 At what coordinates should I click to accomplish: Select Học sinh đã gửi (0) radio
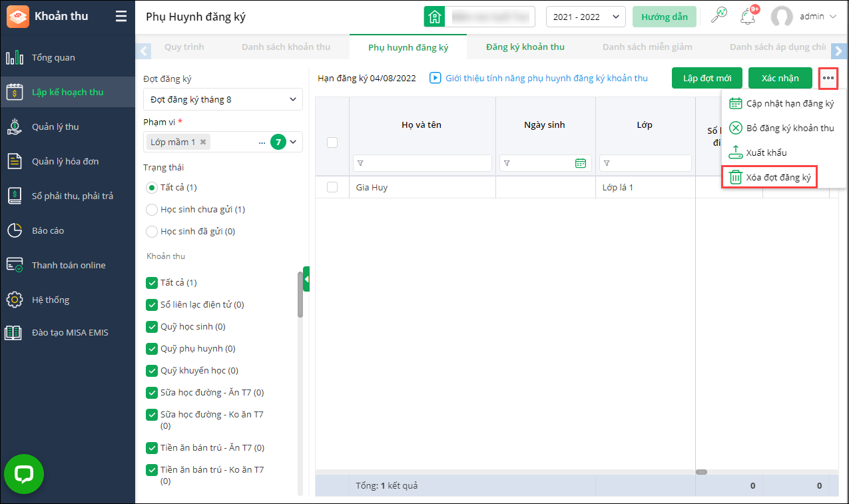151,232
